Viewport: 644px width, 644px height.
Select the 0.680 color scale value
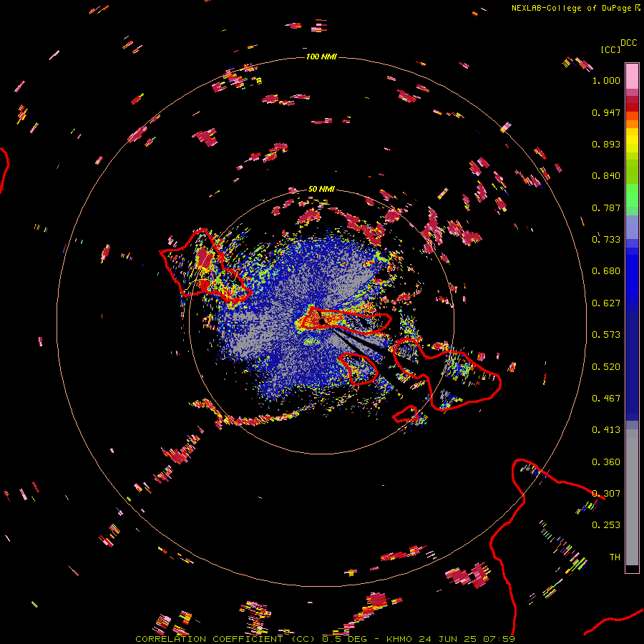(606, 271)
